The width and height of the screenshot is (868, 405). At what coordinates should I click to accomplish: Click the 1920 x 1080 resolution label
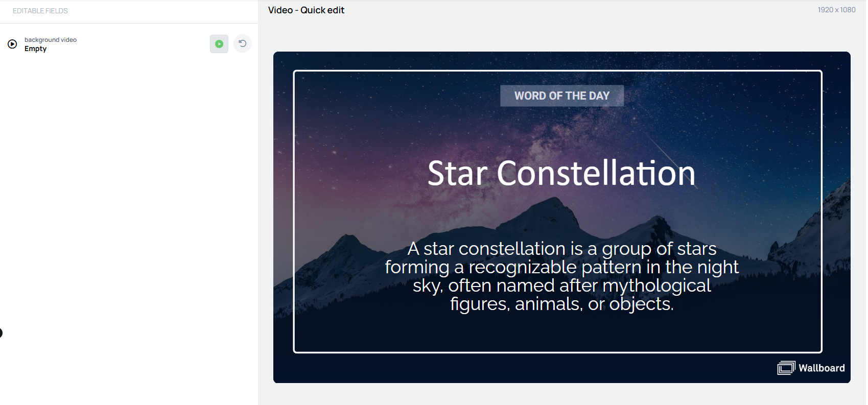pos(836,10)
